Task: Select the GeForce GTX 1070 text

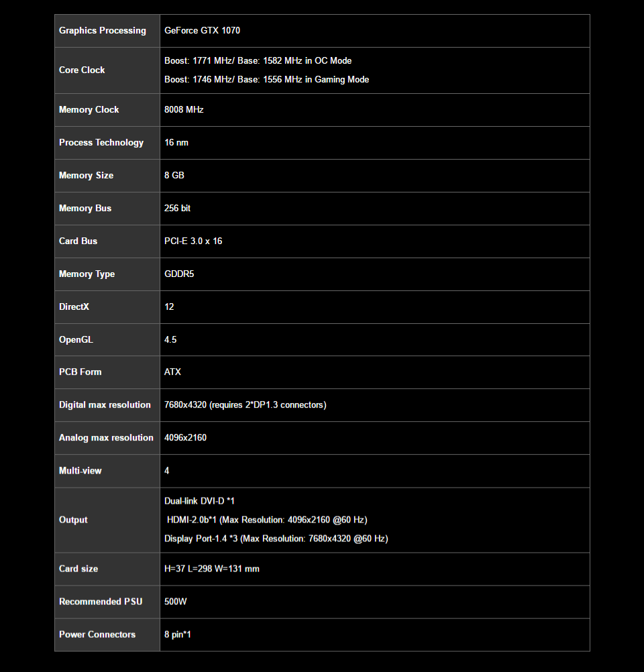Action: pos(202,31)
